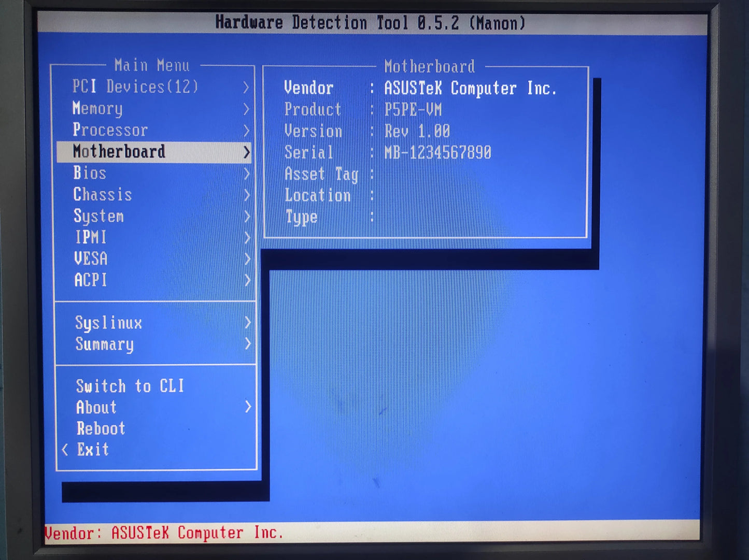The image size is (749, 560).
Task: Click the P5PE-VM product value
Action: pos(413,110)
